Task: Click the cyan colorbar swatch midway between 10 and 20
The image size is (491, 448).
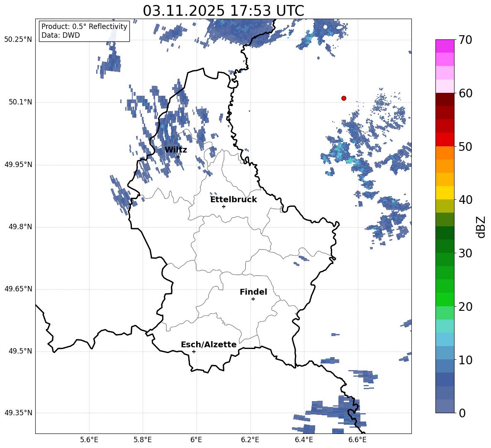Action: [x=445, y=339]
